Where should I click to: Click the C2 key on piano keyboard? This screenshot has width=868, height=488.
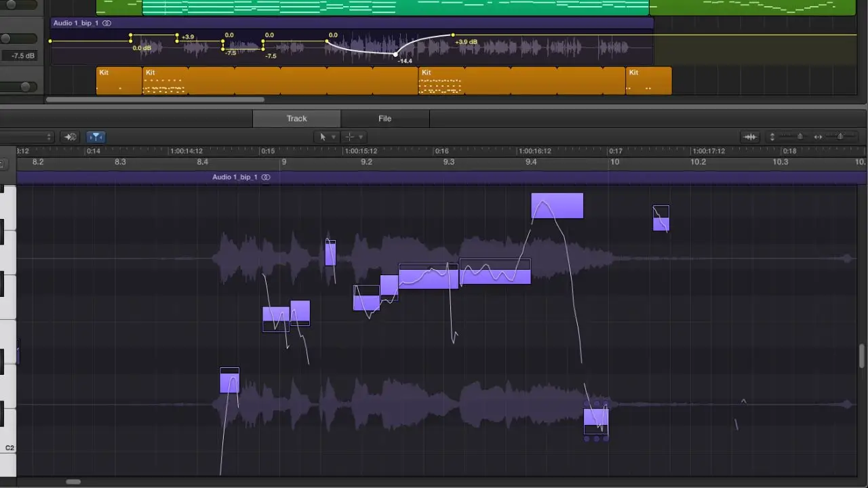[x=9, y=447]
